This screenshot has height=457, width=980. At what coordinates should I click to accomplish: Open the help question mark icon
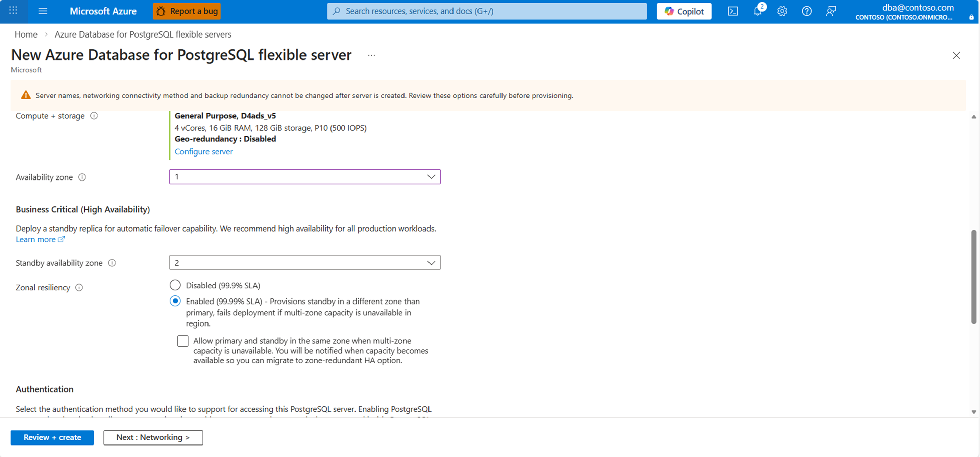click(807, 11)
